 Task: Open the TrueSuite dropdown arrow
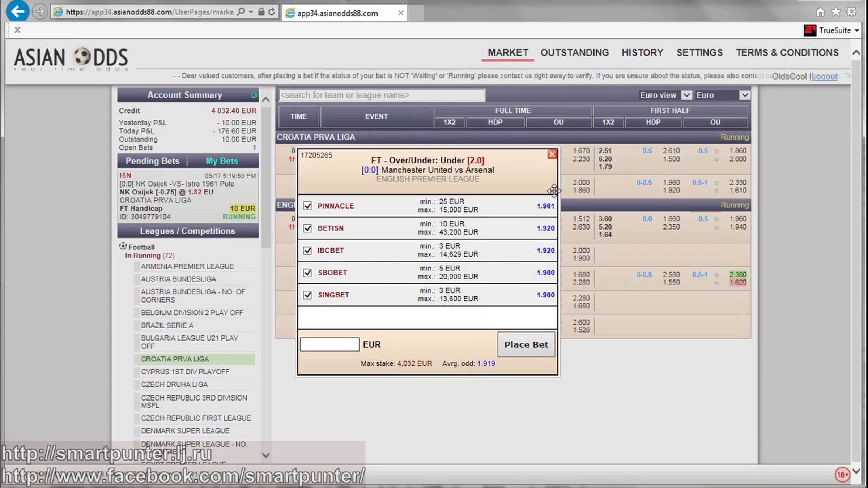(857, 31)
